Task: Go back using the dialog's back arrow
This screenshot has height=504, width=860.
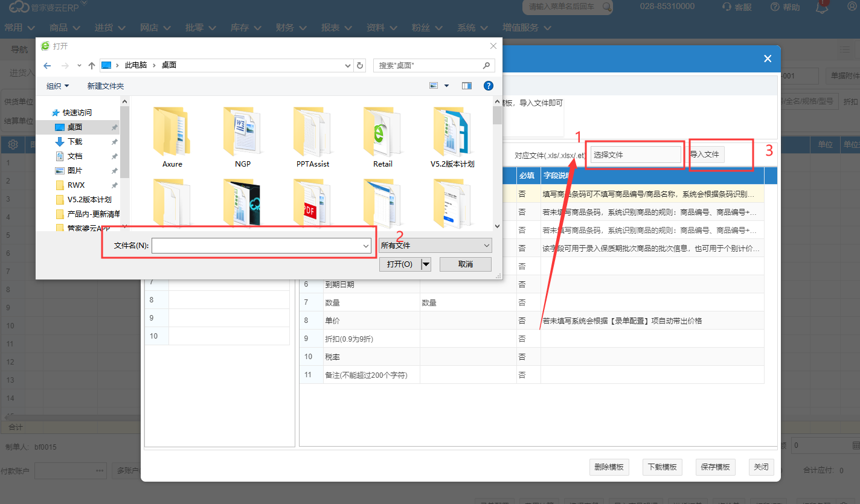Action: tap(48, 65)
